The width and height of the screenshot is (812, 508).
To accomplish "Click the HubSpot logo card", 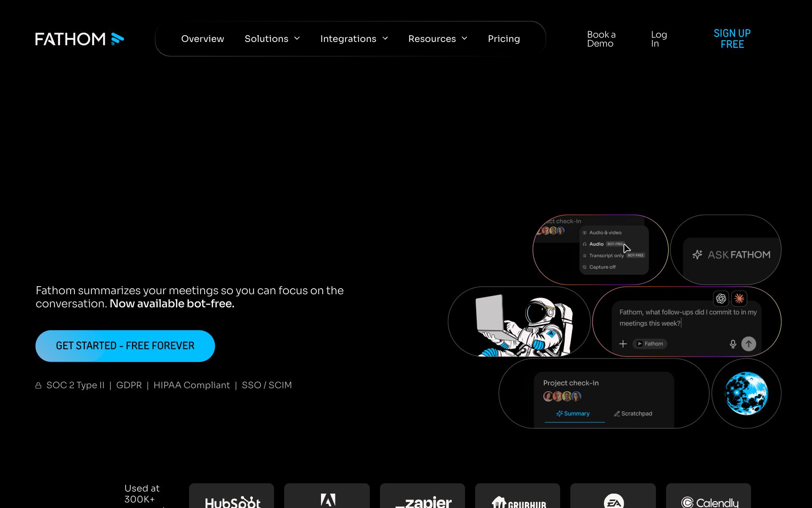I will pos(232,496).
